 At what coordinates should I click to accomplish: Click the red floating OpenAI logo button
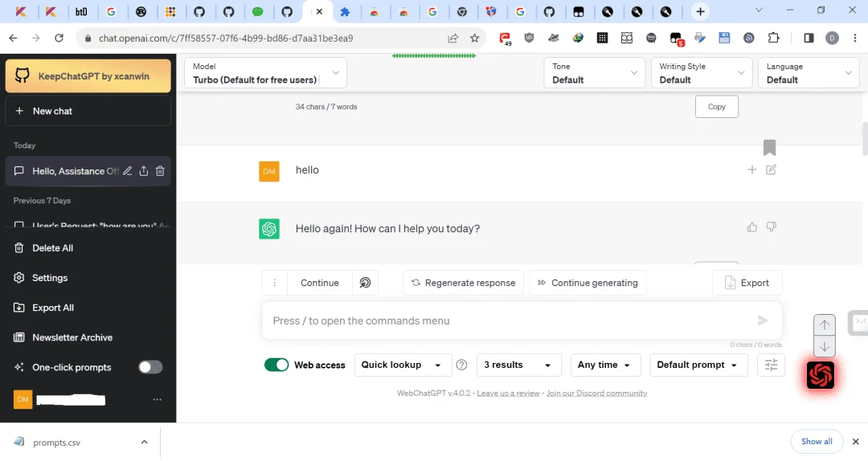821,375
